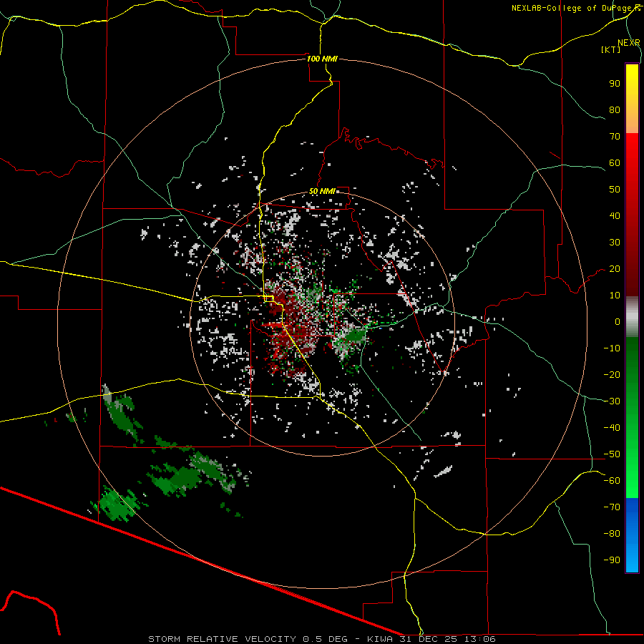
Task: Click the '20' value on velocity scale
Action: [615, 269]
